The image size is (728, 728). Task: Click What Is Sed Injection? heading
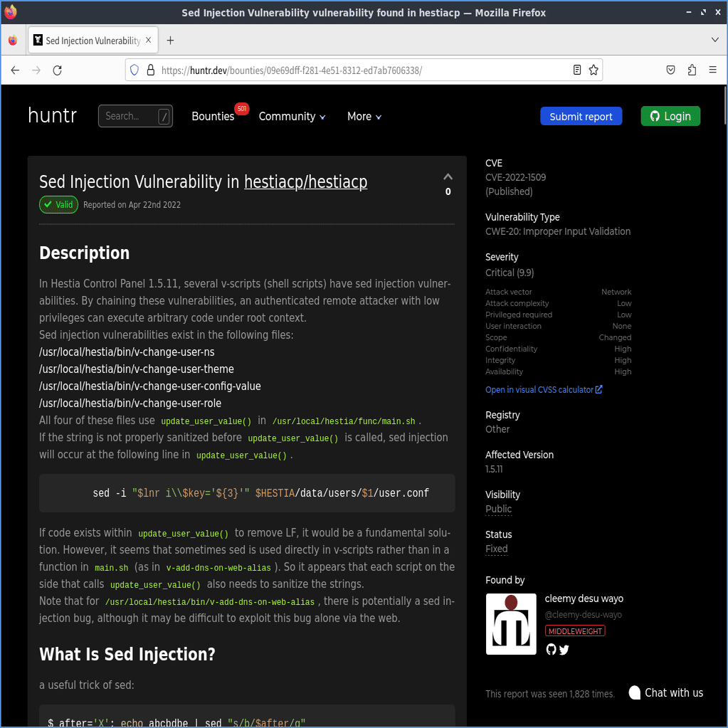127,654
